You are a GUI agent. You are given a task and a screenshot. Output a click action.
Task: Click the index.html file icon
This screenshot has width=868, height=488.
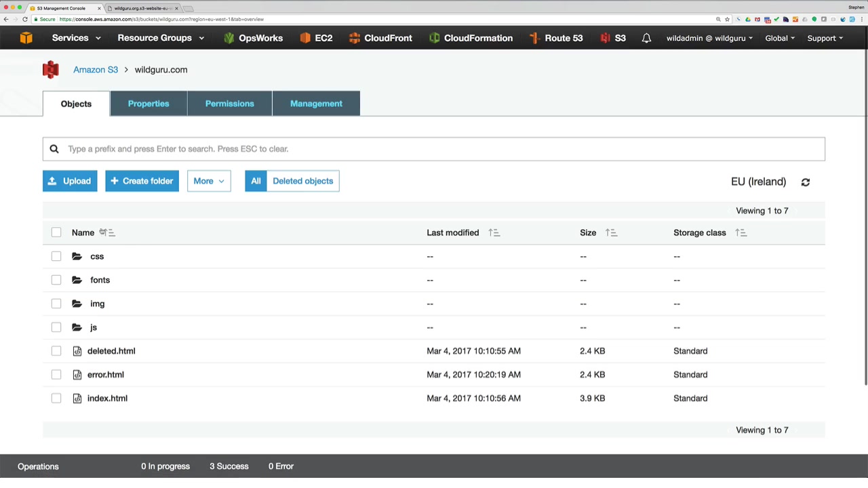77,399
